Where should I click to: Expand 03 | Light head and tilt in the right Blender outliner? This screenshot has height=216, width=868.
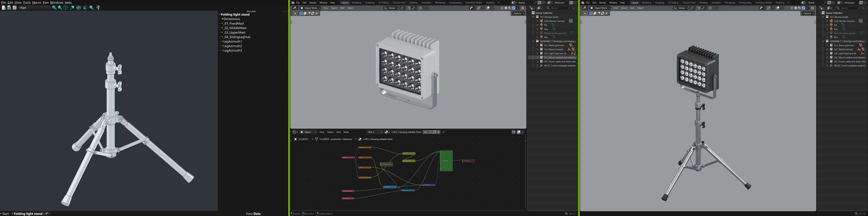tap(827, 54)
